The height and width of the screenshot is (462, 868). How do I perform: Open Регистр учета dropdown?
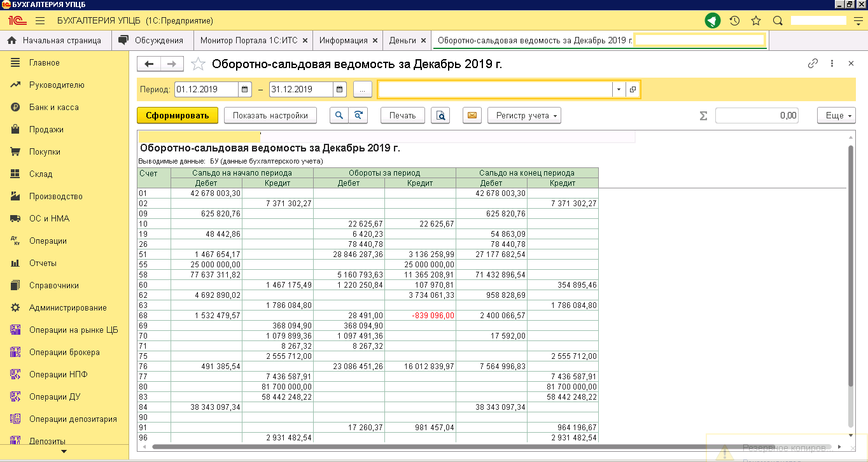point(524,115)
